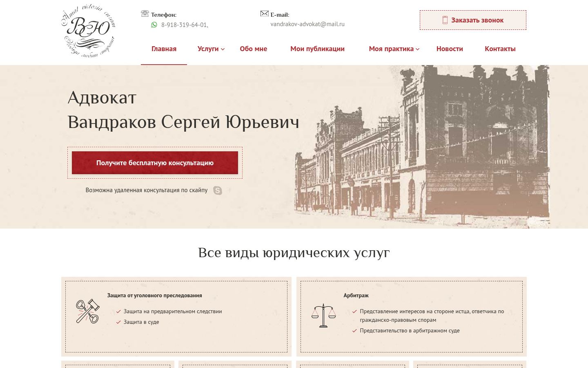Click Получите бесплатную консультацию button

point(155,163)
